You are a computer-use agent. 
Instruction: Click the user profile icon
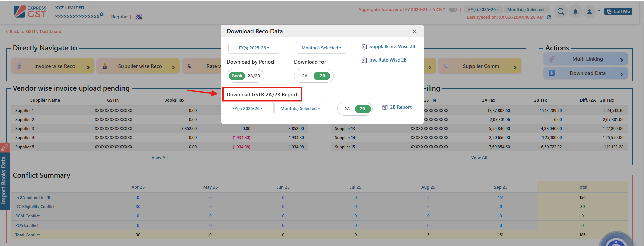coord(589,12)
